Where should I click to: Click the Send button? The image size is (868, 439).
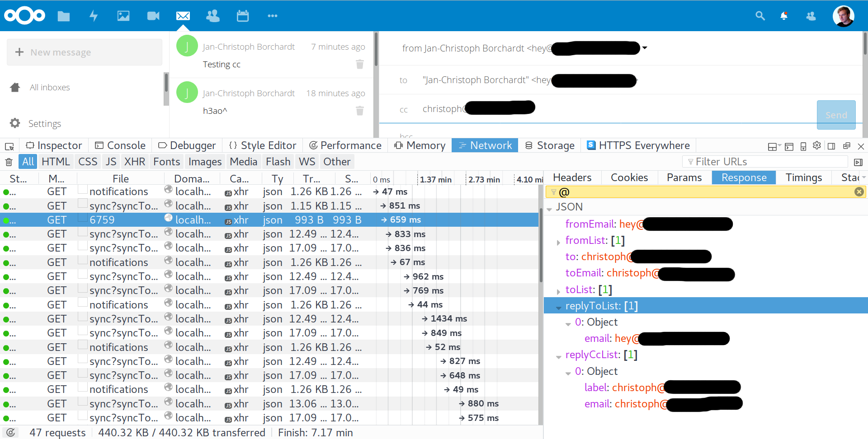tap(836, 115)
